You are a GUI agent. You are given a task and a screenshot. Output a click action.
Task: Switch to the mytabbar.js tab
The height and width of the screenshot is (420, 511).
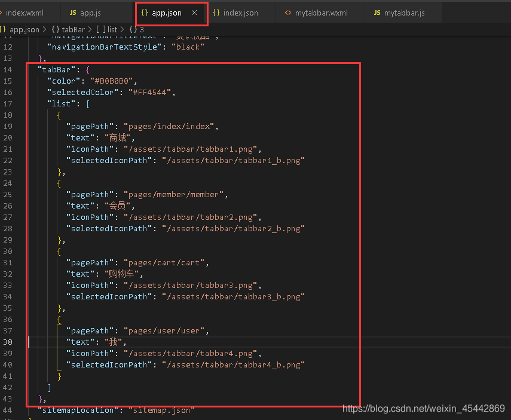[403, 12]
